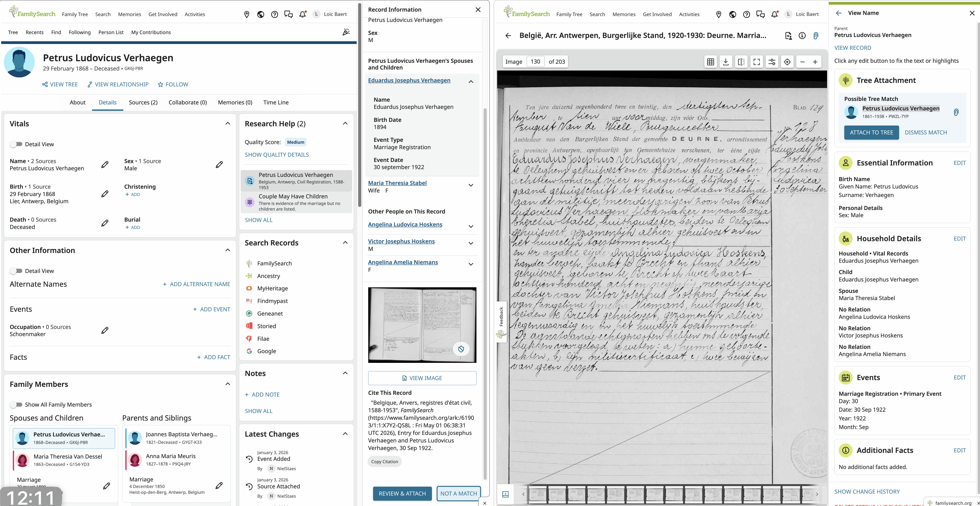
Task: Open the Collaborate (0) tab
Action: 188,102
